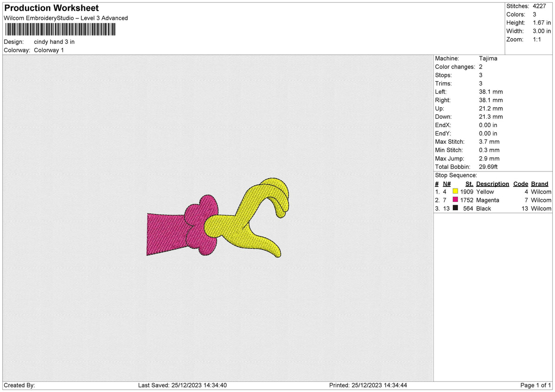Click the 'Stop Sequence:' heading
Image resolution: width=555 pixels, height=392 pixels.
[x=456, y=175]
